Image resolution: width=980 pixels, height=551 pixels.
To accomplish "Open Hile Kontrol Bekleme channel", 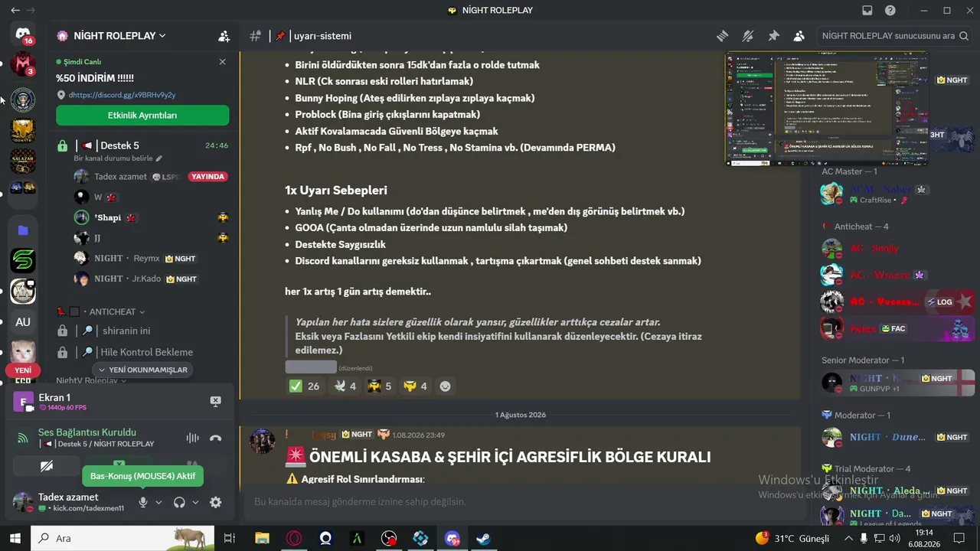I will [142, 352].
